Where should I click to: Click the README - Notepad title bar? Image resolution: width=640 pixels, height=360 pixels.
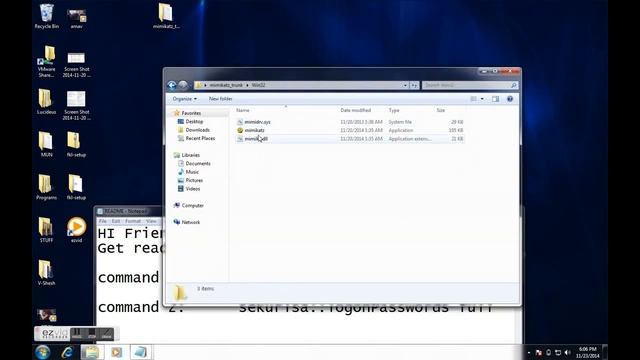[129, 211]
